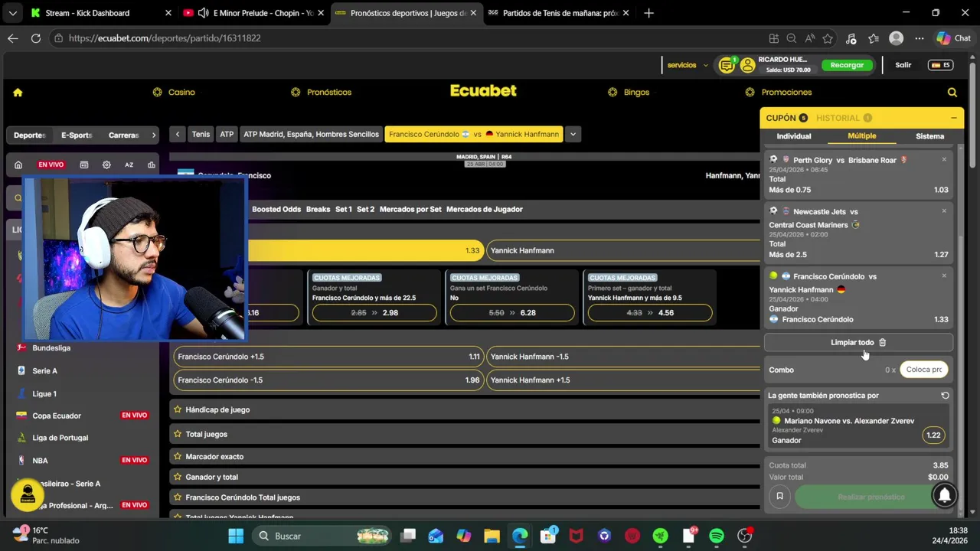
Task: Star Francisco Cerúndolo Total juegos market
Action: coord(178,497)
